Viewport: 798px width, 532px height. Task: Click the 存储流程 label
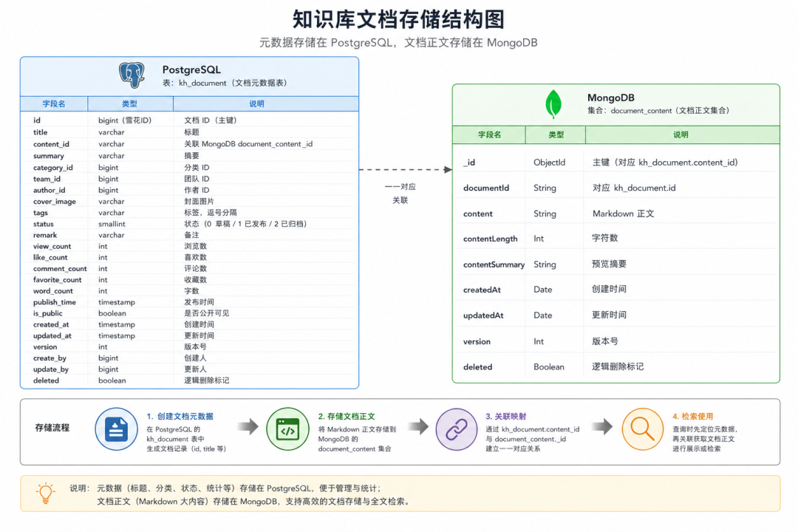(x=52, y=428)
